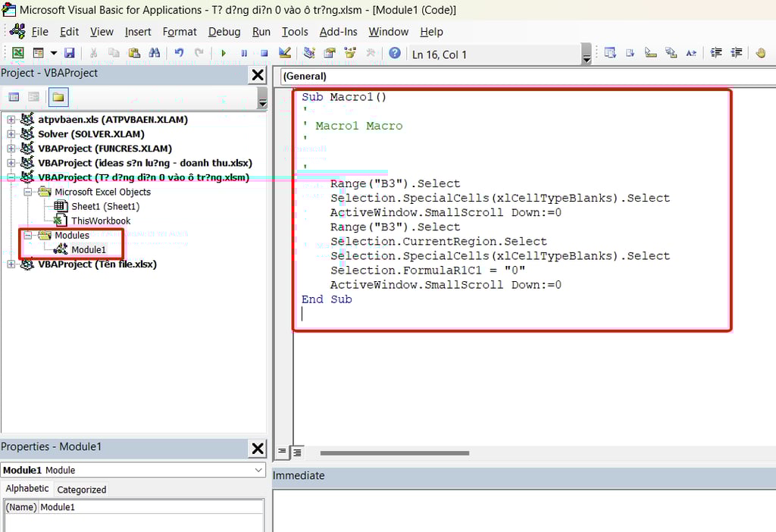Click the Copy icon in toolbar
Image resolution: width=776 pixels, height=532 pixels.
[114, 52]
